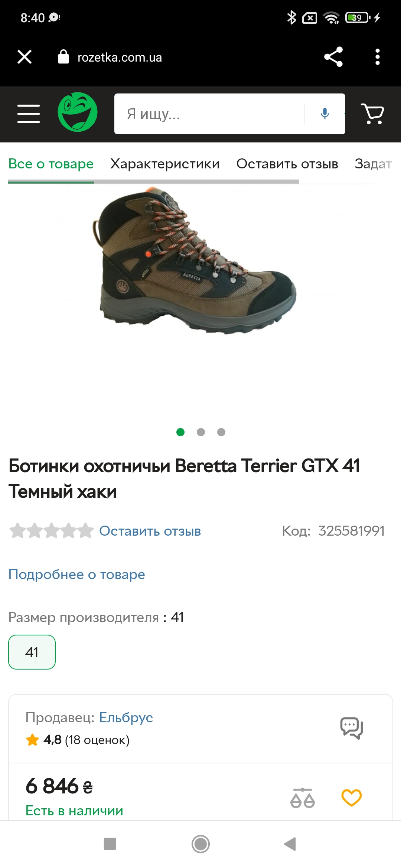401x868 pixels.
Task: Switch to Характеристики tab
Action: coord(165,164)
